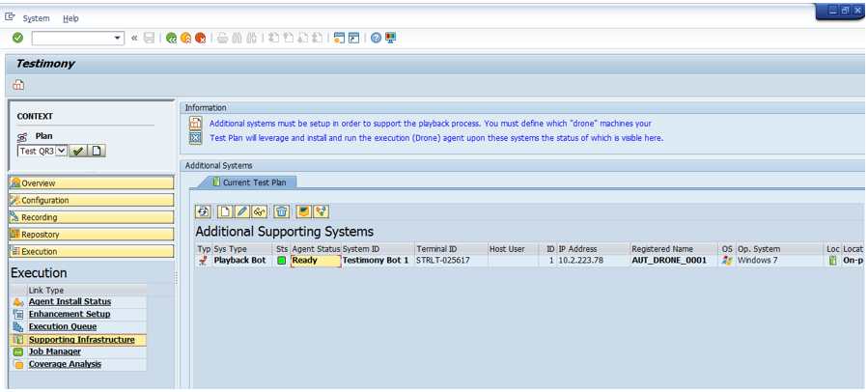Click the Sys Type column header

click(242, 249)
